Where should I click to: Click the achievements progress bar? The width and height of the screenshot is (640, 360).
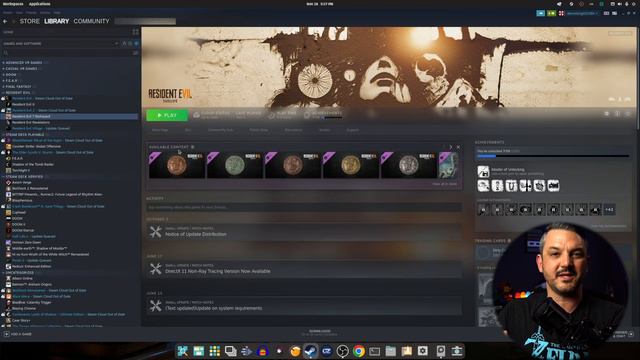pos(553,156)
